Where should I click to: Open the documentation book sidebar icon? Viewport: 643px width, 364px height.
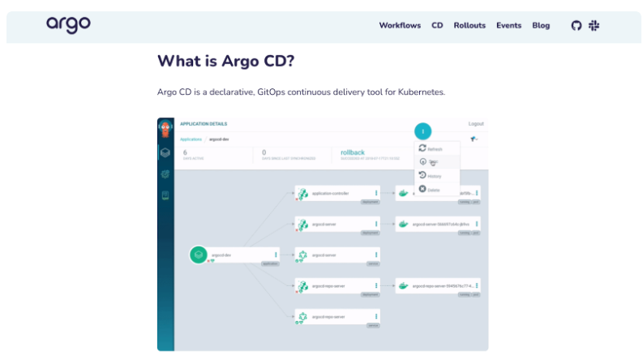165,195
